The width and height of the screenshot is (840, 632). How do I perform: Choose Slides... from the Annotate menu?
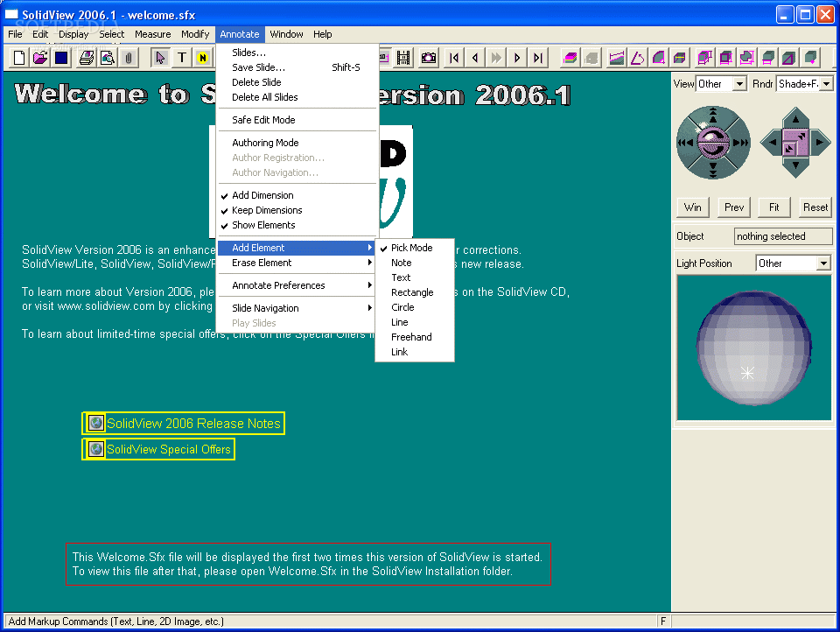point(297,53)
